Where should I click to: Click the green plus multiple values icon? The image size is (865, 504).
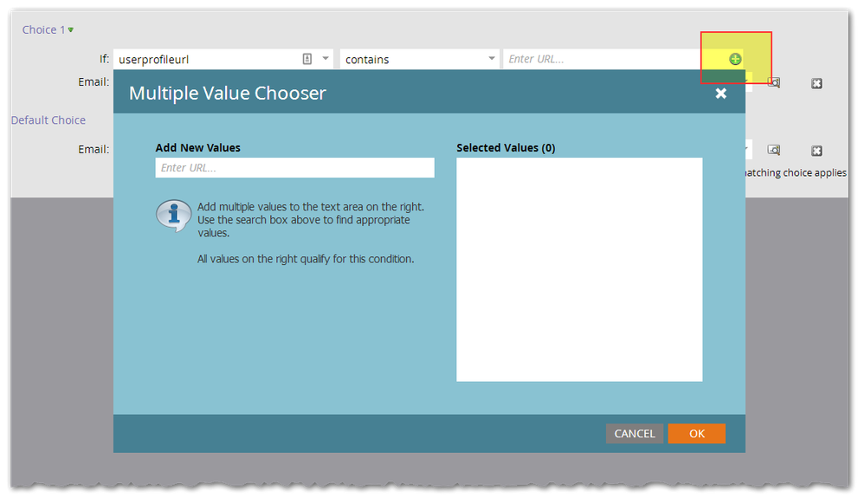pyautogui.click(x=735, y=59)
